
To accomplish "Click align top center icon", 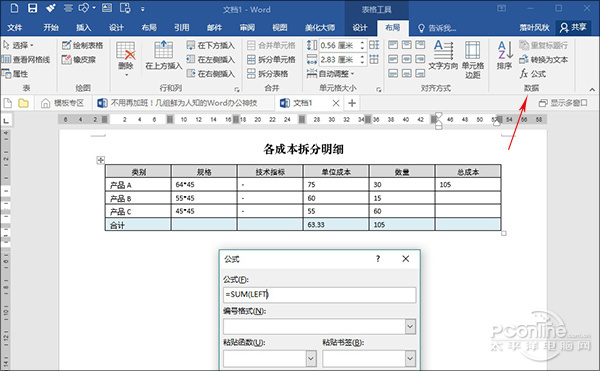I will [x=407, y=45].
